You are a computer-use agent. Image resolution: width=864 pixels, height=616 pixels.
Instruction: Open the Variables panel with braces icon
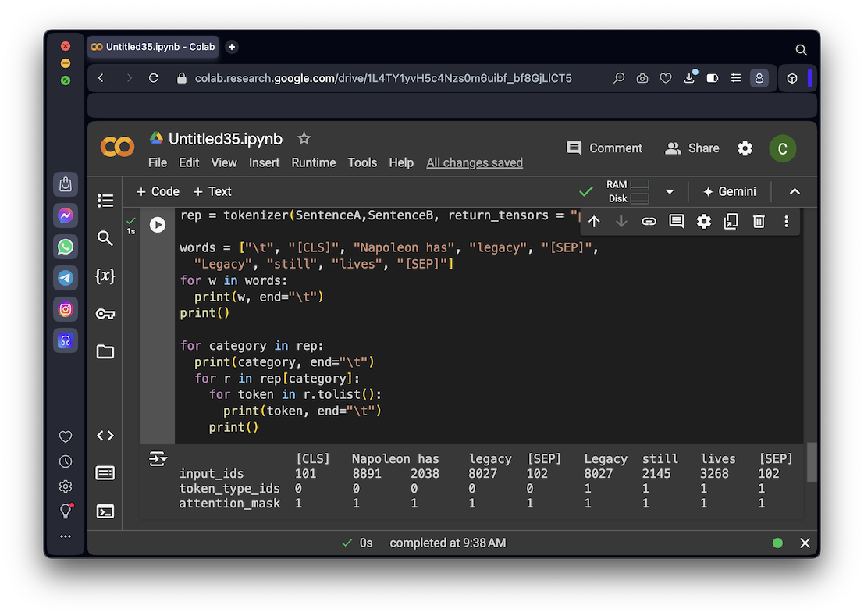[105, 276]
